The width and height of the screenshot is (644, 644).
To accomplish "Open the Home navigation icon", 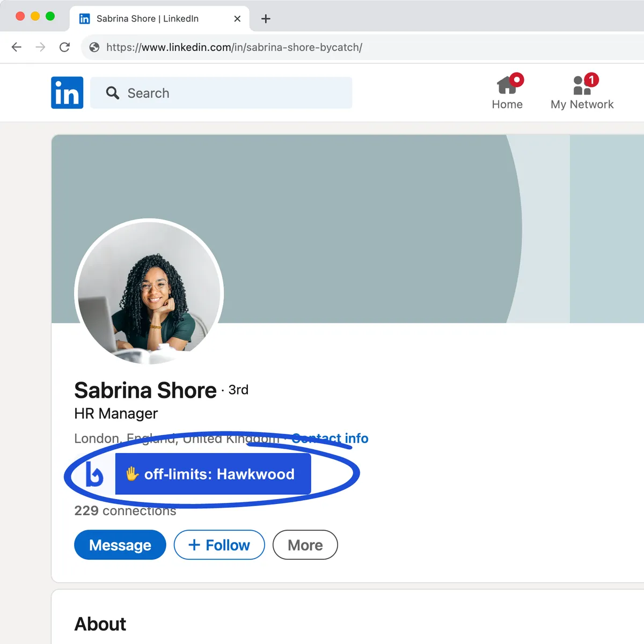I will coord(507,92).
